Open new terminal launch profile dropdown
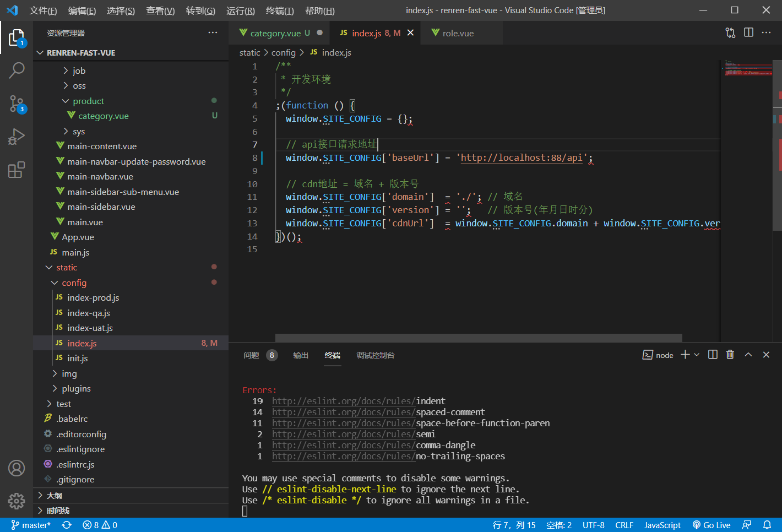The height and width of the screenshot is (532, 782). (697, 355)
